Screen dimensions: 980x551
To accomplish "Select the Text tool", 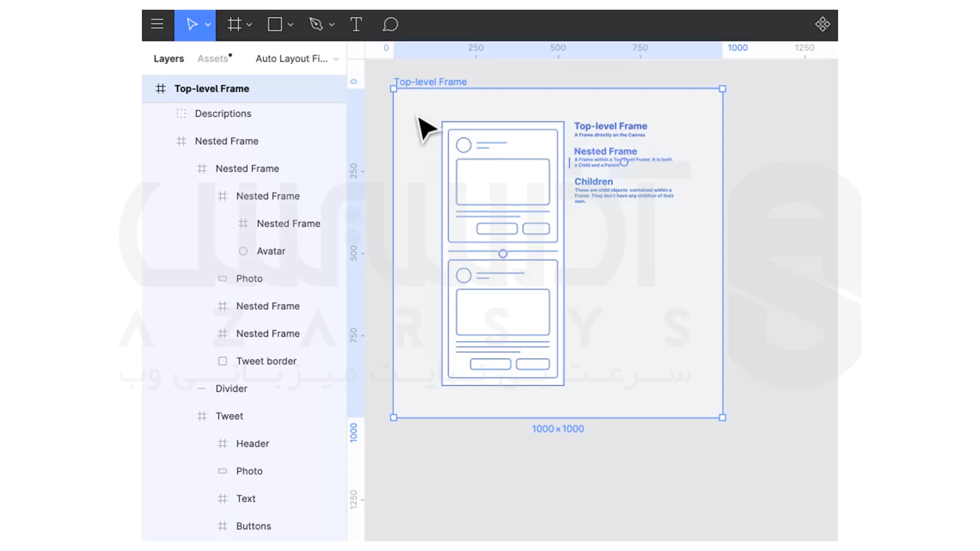I will [x=356, y=24].
